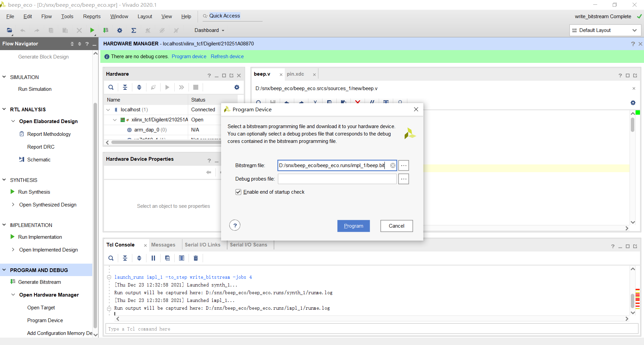This screenshot has width=644, height=345.
Task: Browse for a debug probes file
Action: (404, 179)
